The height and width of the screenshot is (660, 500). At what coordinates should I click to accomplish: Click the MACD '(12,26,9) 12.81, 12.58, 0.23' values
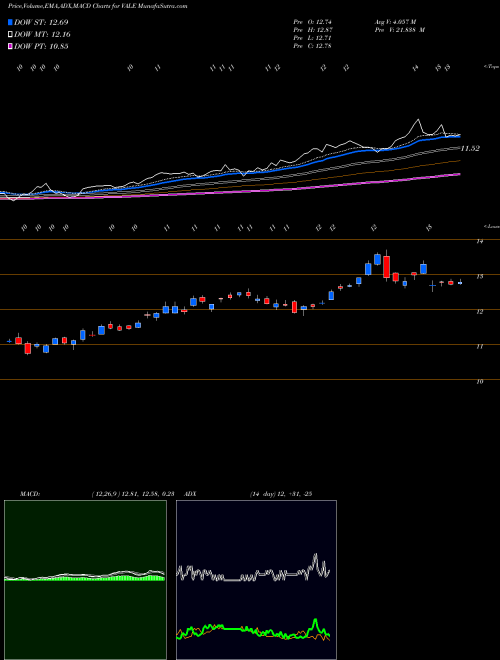pos(133,494)
